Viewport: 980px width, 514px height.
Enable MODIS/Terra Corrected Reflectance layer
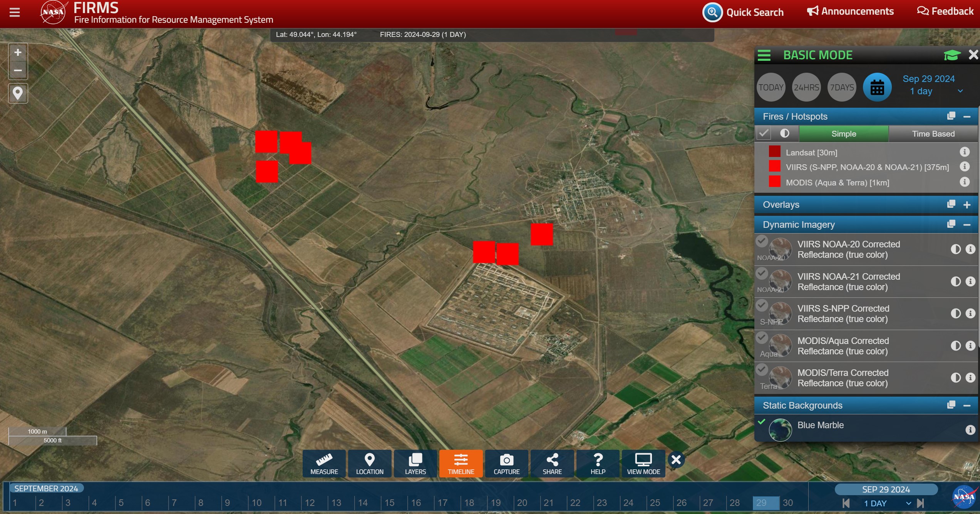pos(762,370)
